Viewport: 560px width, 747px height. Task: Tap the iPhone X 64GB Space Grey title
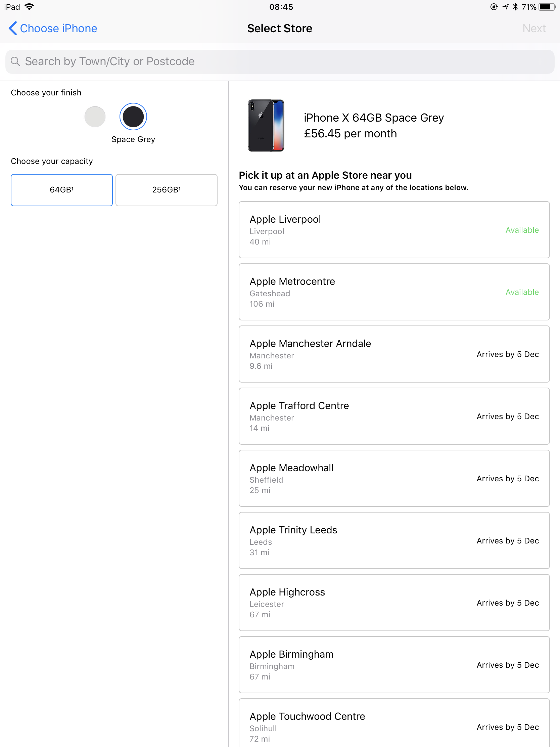click(374, 118)
